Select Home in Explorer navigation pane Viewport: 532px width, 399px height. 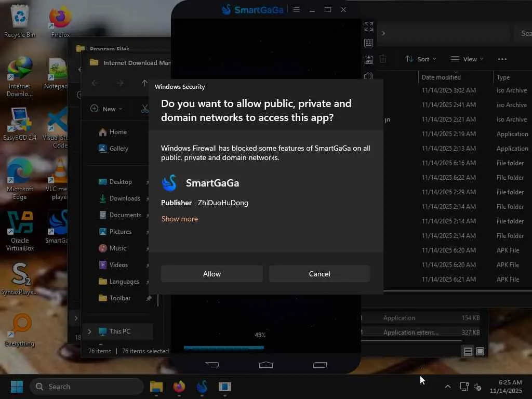tap(113, 132)
